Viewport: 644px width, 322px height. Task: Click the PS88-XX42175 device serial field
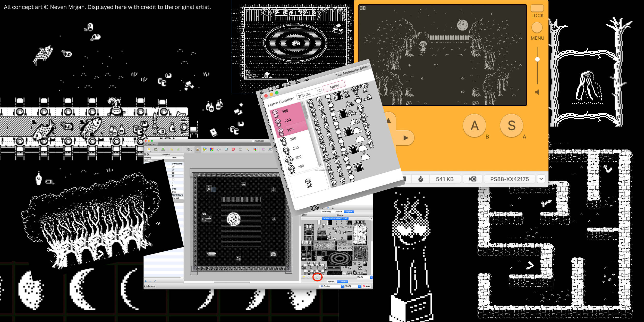tap(509, 179)
